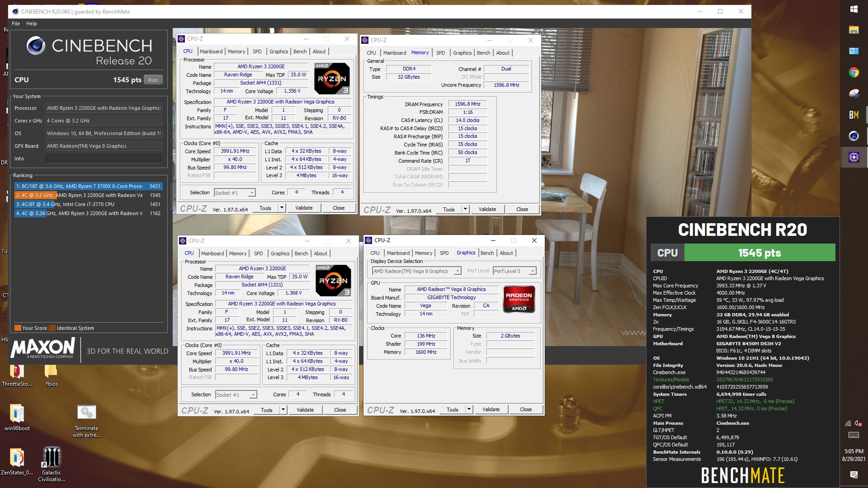
Task: Open Memory tab in bottom-left CPU-Z window
Action: coord(238,253)
